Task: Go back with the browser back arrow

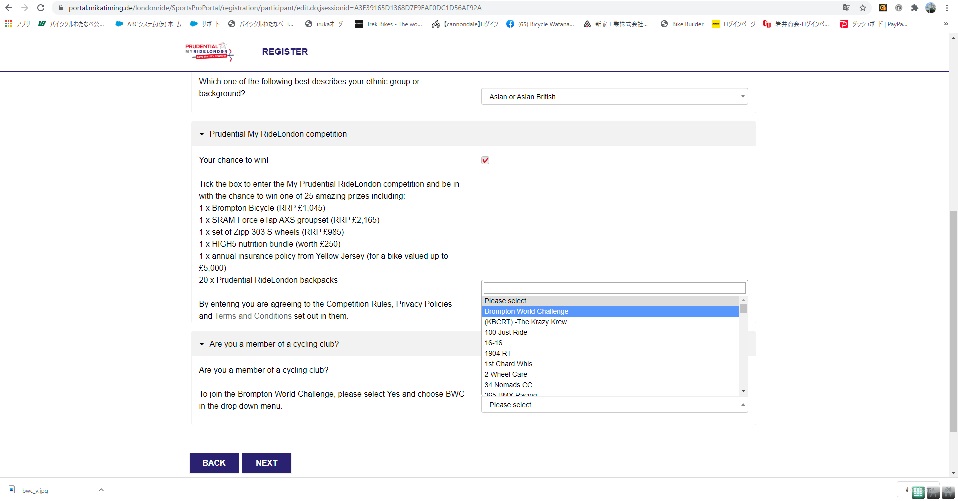Action: [9, 8]
